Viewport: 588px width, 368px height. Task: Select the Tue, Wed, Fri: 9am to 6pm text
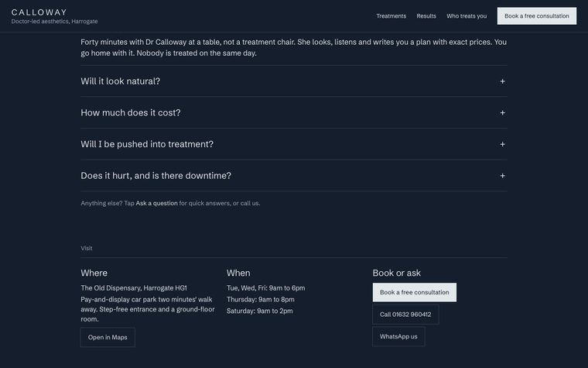[x=265, y=288]
